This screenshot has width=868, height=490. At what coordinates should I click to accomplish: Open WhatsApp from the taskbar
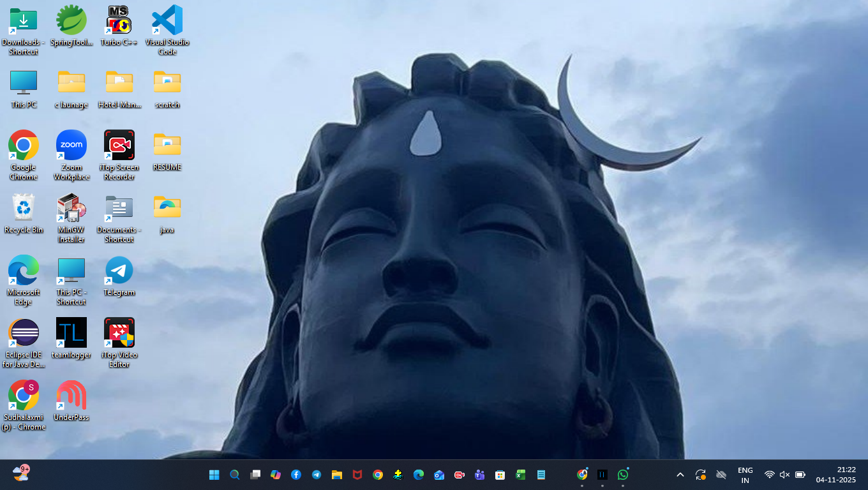pyautogui.click(x=623, y=475)
